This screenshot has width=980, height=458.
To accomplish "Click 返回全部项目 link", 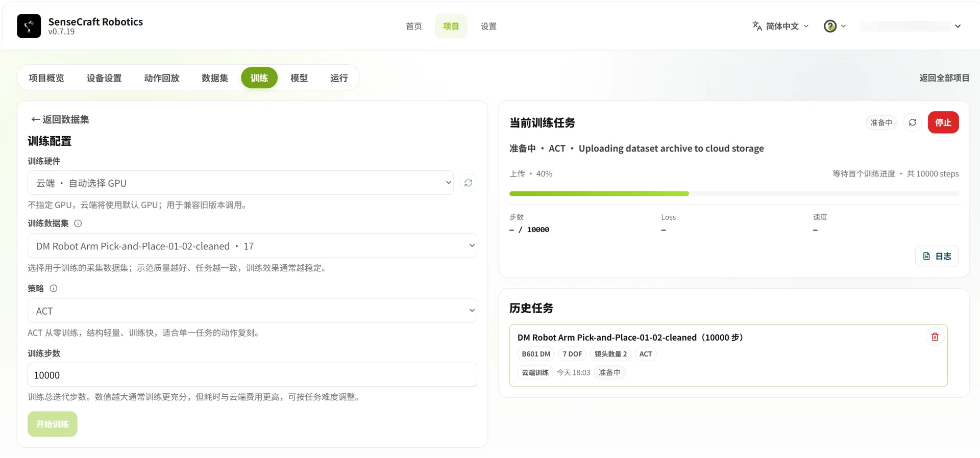I will [x=944, y=78].
